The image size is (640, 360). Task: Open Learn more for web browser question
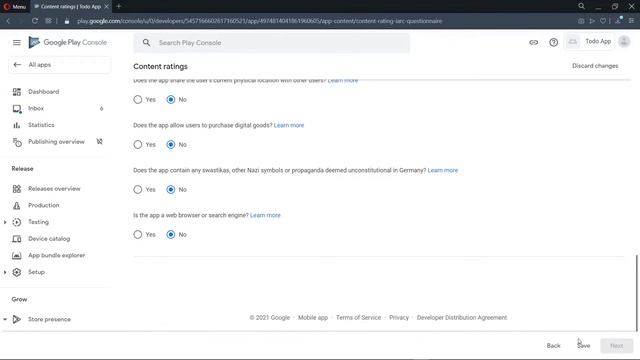coord(265,215)
